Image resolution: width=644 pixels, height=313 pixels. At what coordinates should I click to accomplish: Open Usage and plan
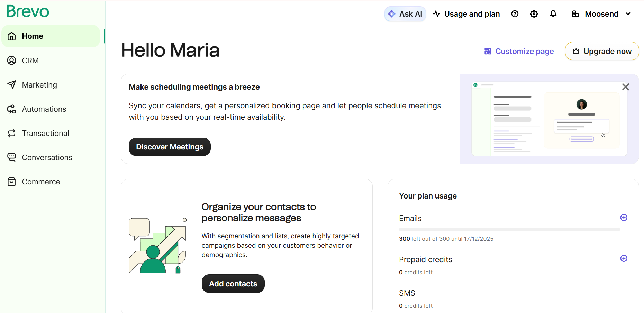coord(466,14)
